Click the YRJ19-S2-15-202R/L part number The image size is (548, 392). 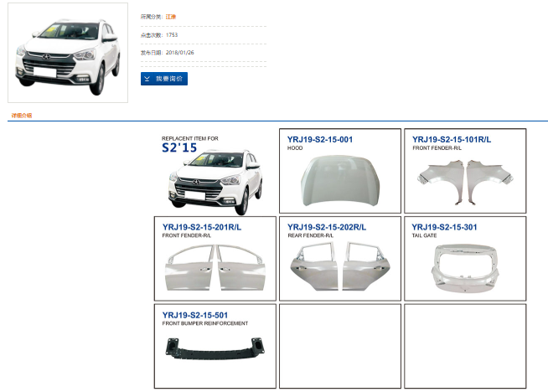click(x=327, y=227)
